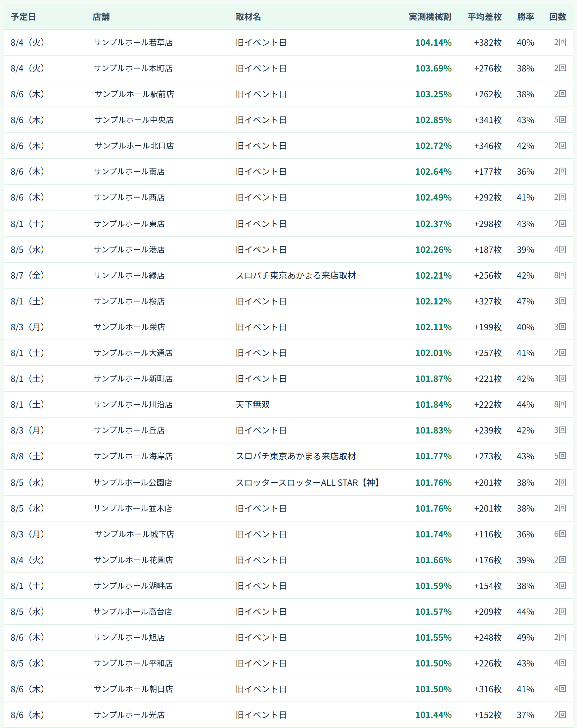Click the 実測機械割 column header
The height and width of the screenshot is (728, 577).
coord(430,17)
